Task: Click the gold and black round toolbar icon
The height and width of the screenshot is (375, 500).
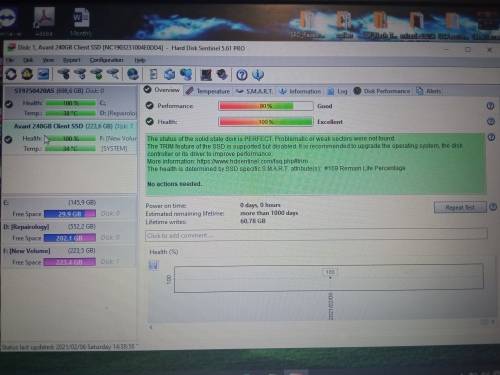Action: coord(27,74)
